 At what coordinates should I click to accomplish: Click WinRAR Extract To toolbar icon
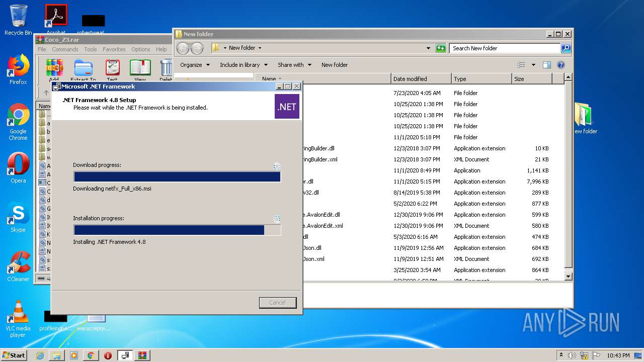[83, 70]
